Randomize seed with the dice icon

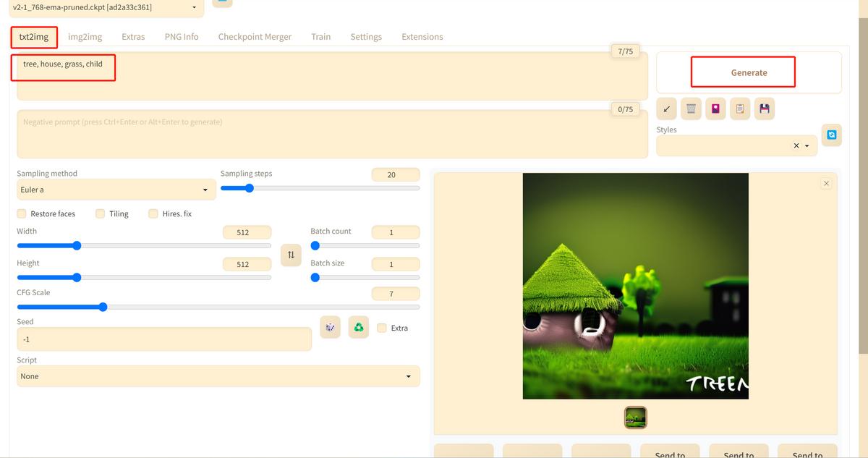point(331,328)
